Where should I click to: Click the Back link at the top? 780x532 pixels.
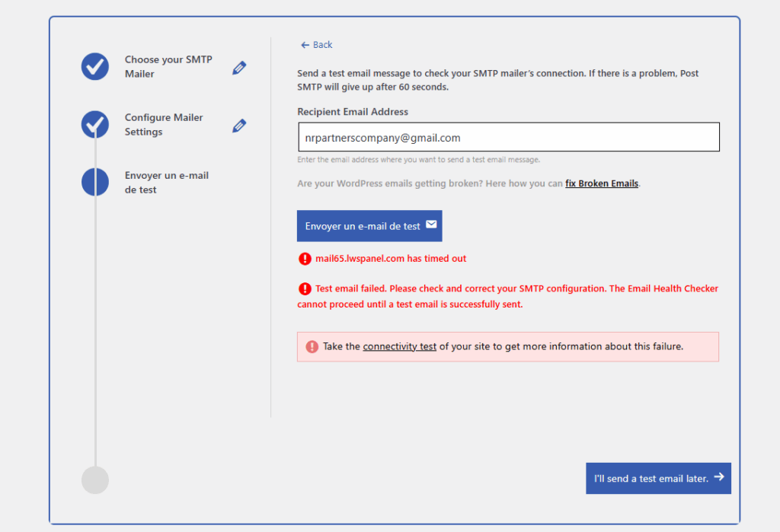pyautogui.click(x=317, y=45)
